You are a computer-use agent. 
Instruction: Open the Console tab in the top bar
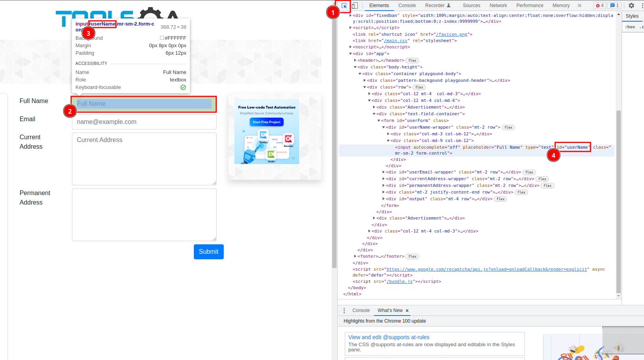(x=407, y=6)
